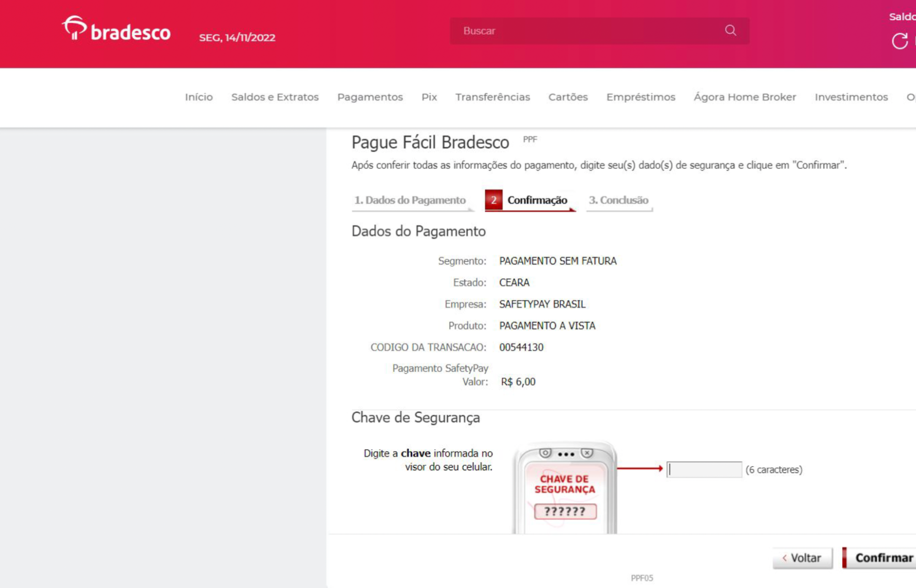Open the Transferências menu
The width and height of the screenshot is (916, 588).
coord(493,97)
